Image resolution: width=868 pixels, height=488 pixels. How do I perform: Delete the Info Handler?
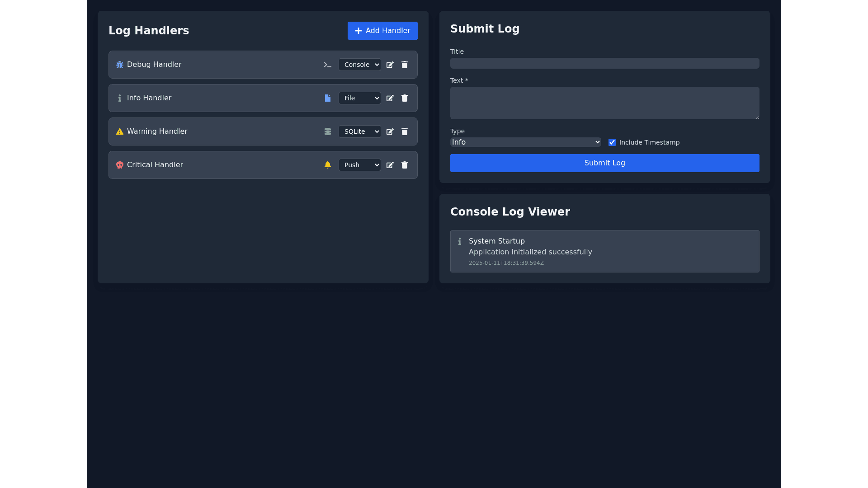pos(405,98)
